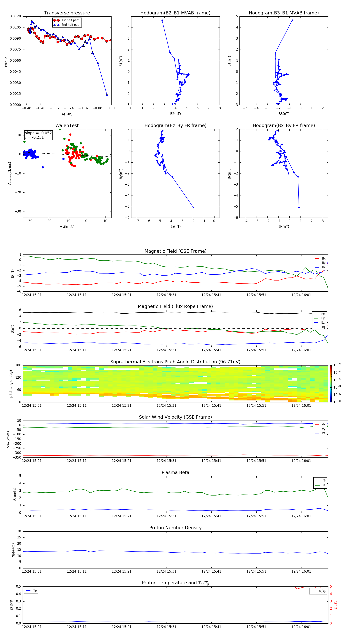Click the top-right point of B3_B1 hodogram
Image resolution: width=351 pixels, height=644 pixels.
coord(292,20)
